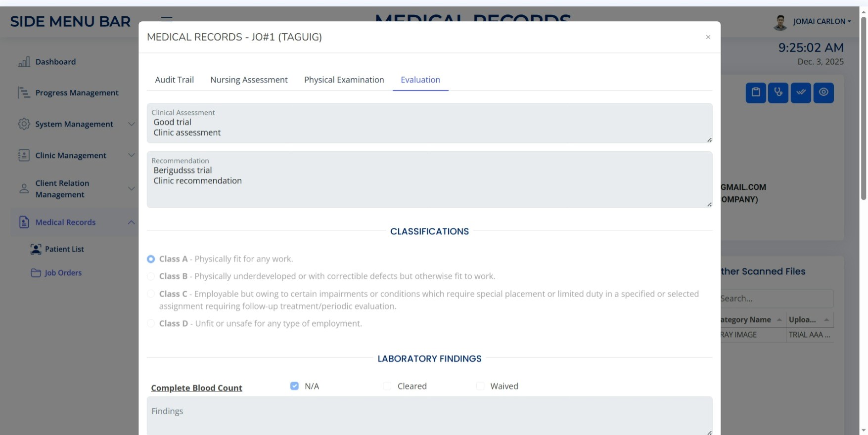Switch to the Nursing Assessment tab
The height and width of the screenshot is (435, 868).
tap(249, 80)
